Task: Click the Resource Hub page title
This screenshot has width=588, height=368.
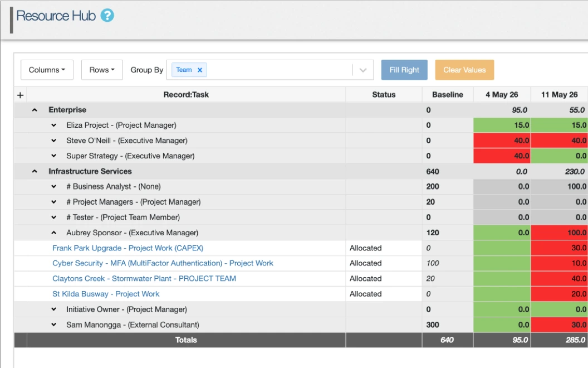Action: coord(56,16)
